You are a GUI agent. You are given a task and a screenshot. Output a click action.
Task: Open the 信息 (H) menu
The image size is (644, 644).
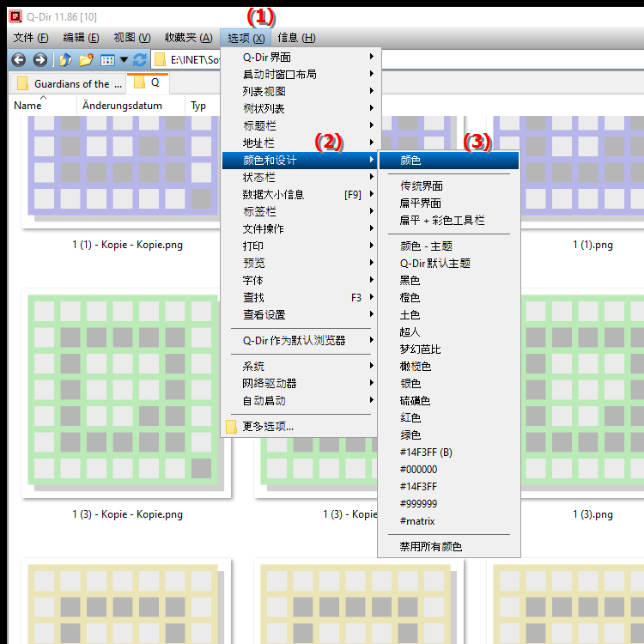coord(296,38)
